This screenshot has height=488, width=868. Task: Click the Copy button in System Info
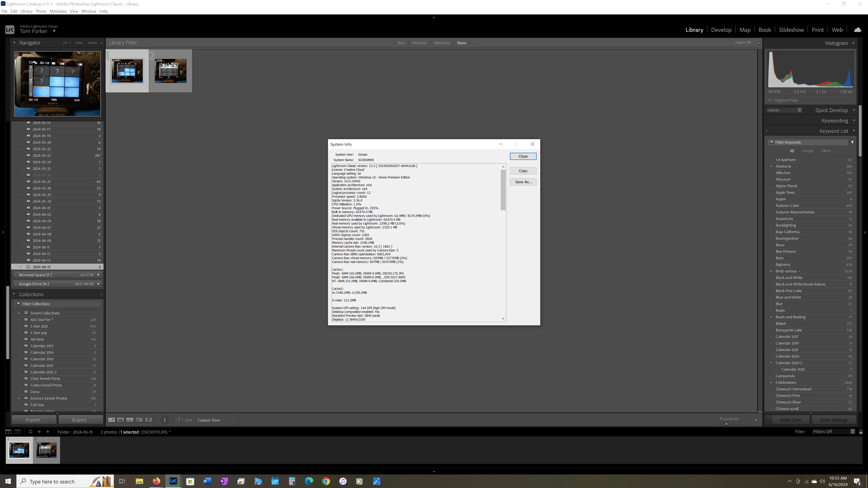click(x=523, y=171)
